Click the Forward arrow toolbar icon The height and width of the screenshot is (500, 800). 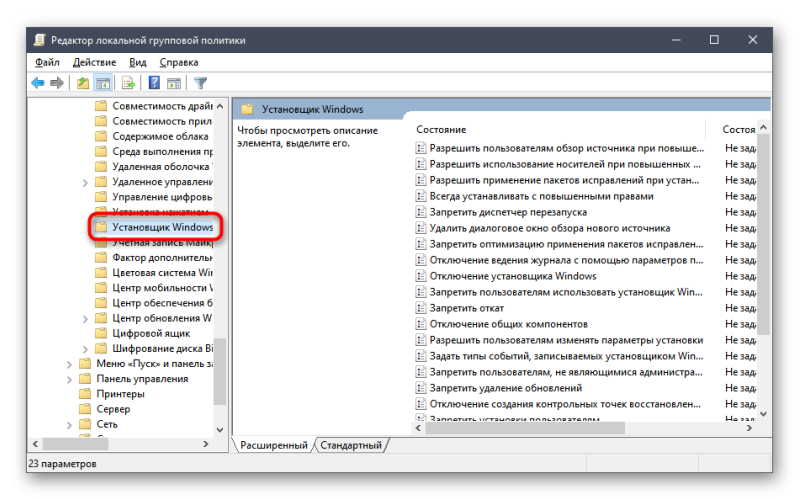tap(57, 83)
